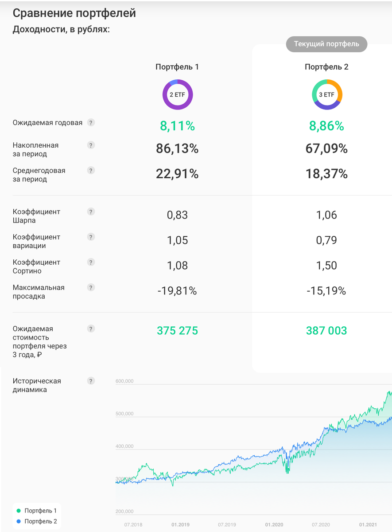Click the question mark near Накопленная за период
The image size is (392, 532).
91,145
